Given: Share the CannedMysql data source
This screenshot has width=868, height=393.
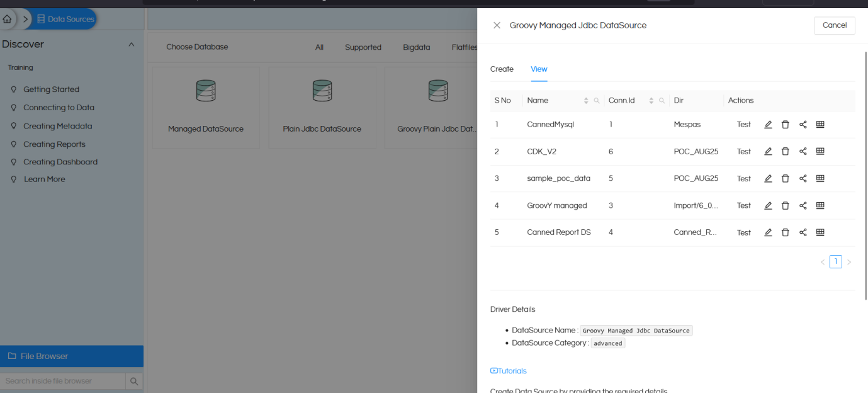Looking at the screenshot, I should pyautogui.click(x=803, y=125).
